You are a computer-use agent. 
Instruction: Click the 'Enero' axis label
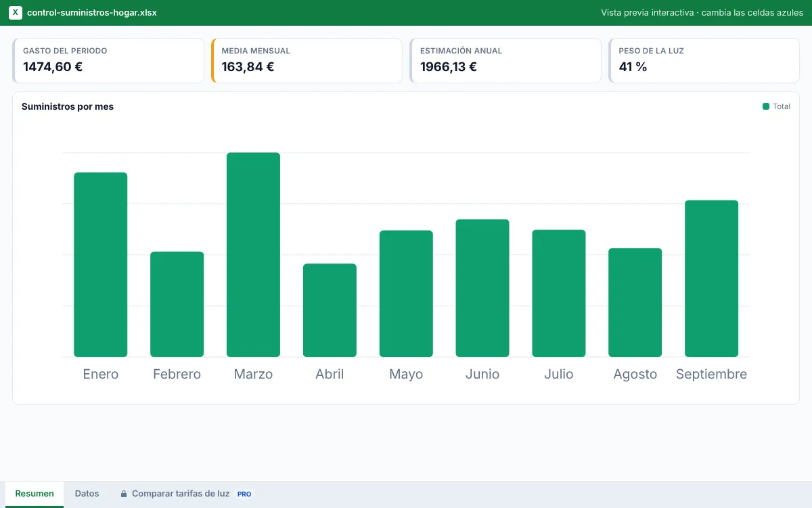tap(101, 374)
